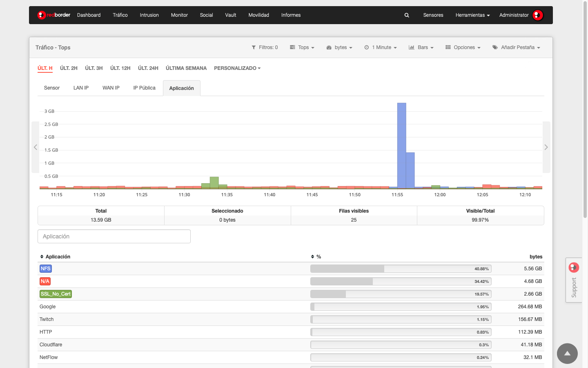Click the bytes column header
The width and height of the screenshot is (588, 368).
click(536, 257)
